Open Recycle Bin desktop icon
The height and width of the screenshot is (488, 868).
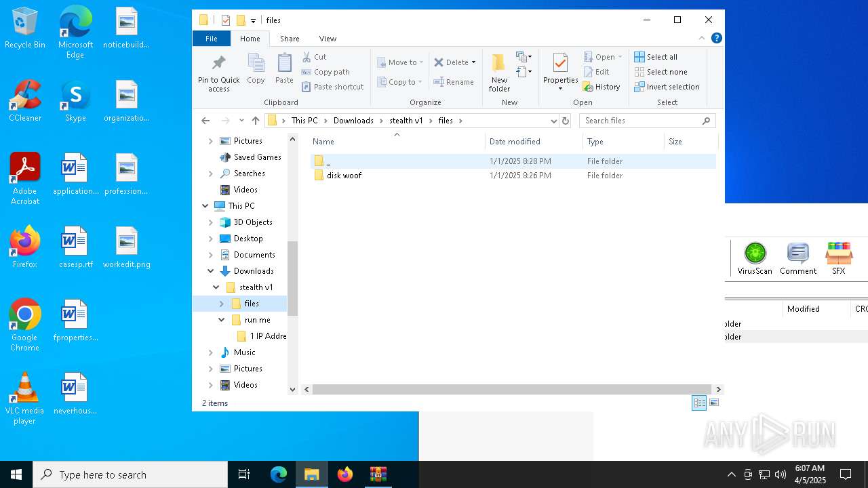tap(25, 28)
